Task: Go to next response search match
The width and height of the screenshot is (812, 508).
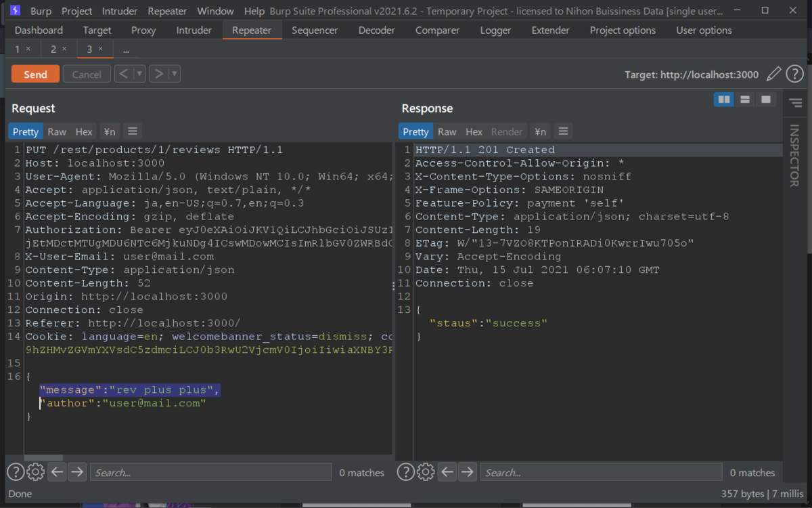Action: pyautogui.click(x=468, y=472)
